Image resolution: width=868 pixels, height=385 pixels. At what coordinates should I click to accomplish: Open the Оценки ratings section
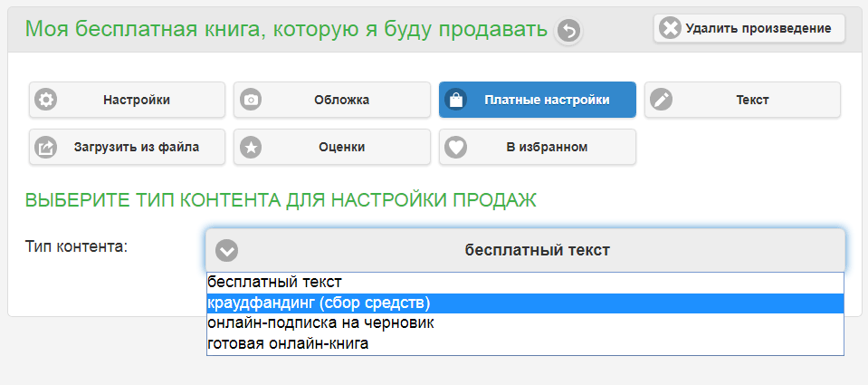[340, 147]
